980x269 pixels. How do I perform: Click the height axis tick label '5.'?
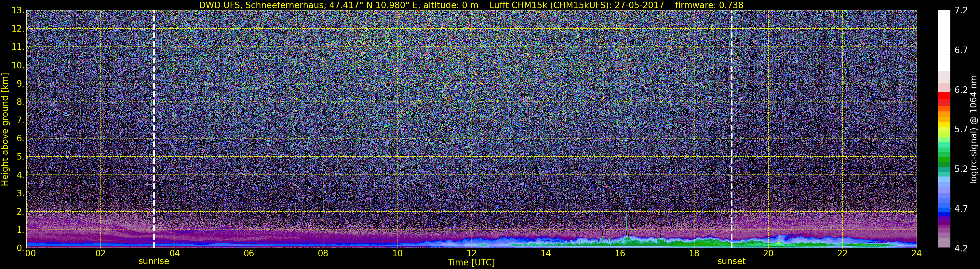point(20,157)
